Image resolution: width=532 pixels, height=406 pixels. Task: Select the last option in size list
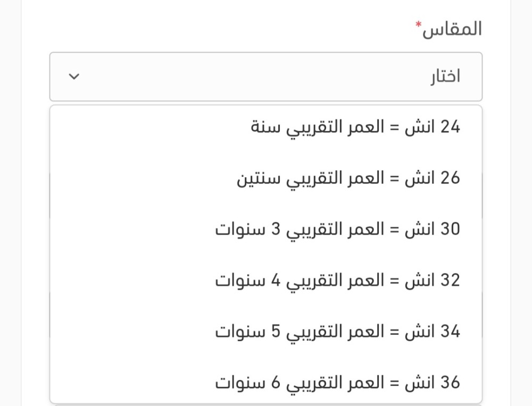pyautogui.click(x=337, y=383)
